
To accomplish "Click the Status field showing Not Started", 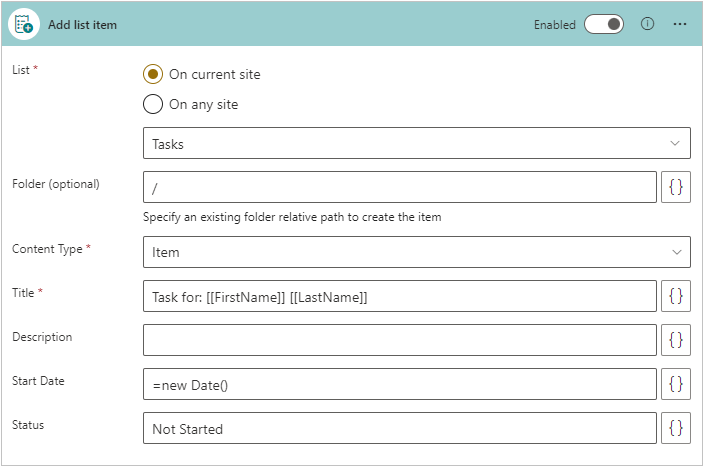I will click(400, 428).
